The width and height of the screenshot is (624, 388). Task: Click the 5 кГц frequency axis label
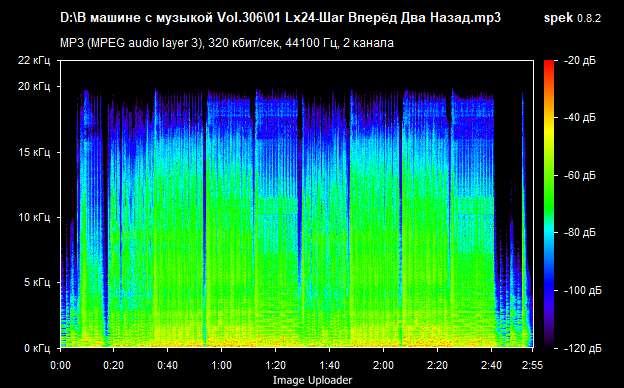tap(38, 283)
